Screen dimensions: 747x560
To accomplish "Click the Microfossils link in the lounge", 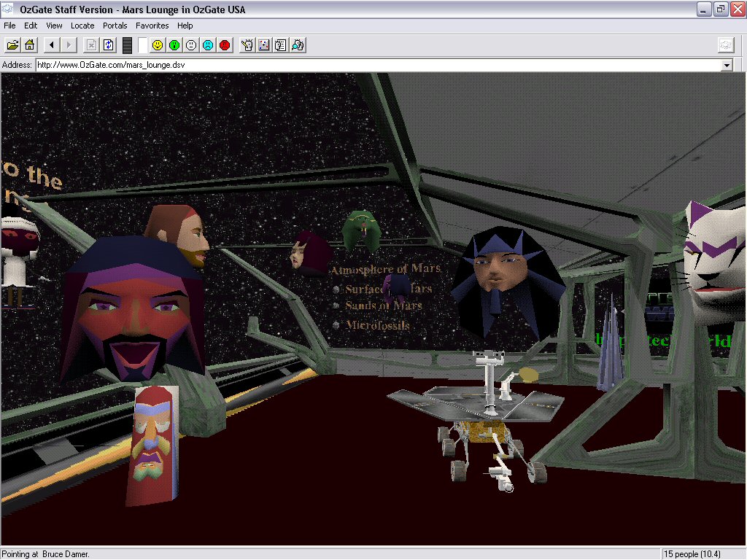I will [377, 325].
